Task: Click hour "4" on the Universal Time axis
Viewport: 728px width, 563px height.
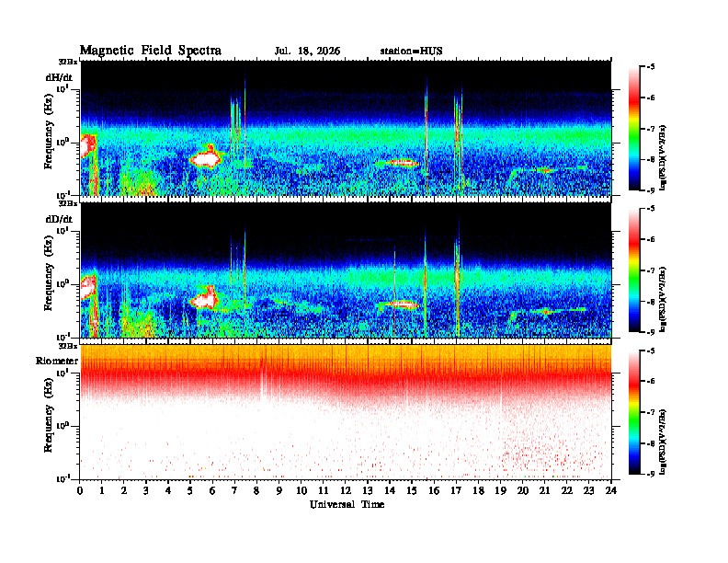Action: click(168, 490)
